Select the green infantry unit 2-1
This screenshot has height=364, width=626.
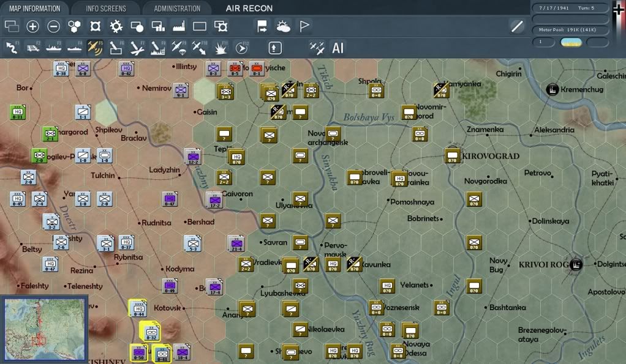(50, 134)
